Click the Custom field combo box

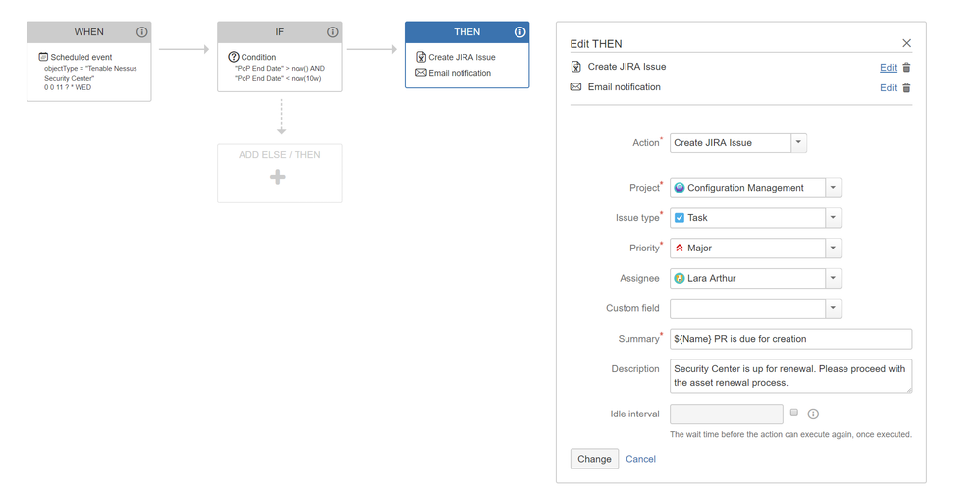click(755, 308)
